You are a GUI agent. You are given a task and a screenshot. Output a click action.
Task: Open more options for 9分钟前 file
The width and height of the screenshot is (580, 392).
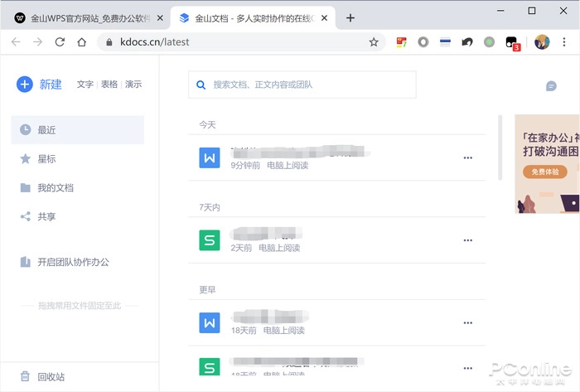[x=468, y=158]
